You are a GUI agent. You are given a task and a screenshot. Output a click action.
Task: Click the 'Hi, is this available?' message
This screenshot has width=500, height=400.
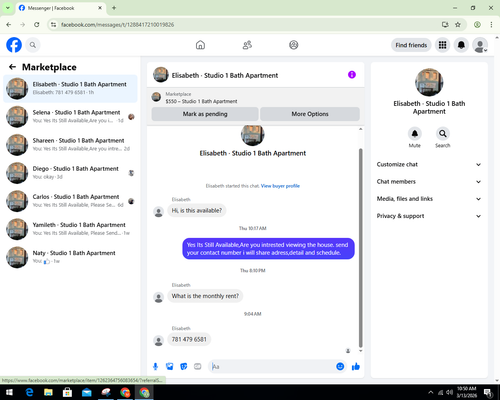[x=197, y=211]
